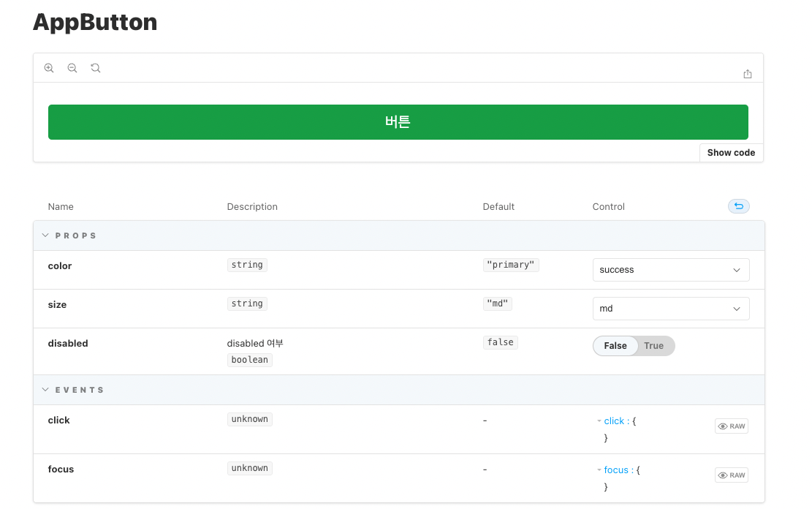Image resolution: width=812 pixels, height=509 pixels.
Task: Click string type tag in color row
Action: point(247,265)
